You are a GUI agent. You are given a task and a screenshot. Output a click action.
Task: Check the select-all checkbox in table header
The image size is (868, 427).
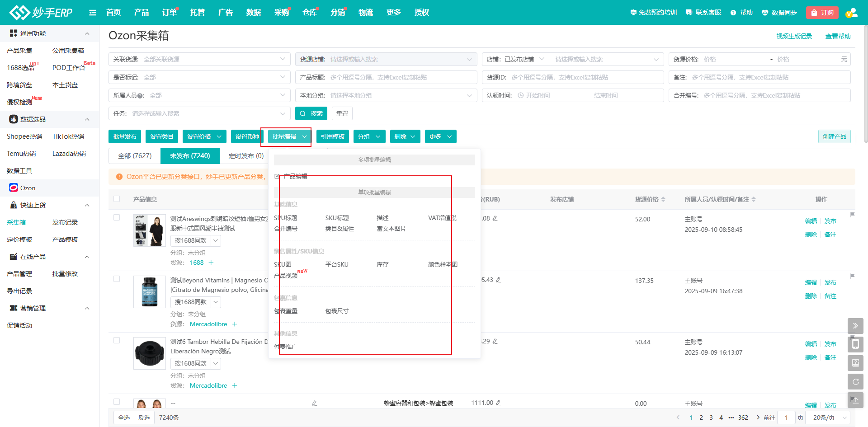(117, 199)
